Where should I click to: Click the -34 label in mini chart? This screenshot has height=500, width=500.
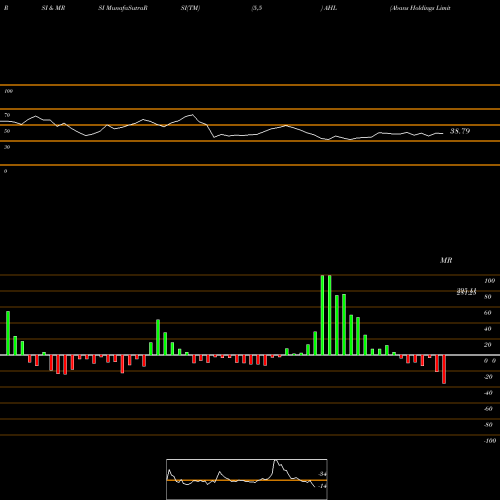point(322,474)
